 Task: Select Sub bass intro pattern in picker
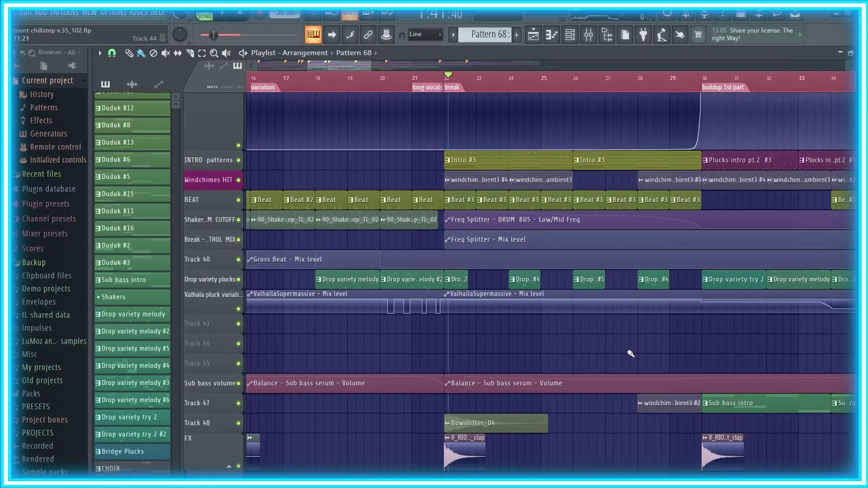tap(132, 280)
